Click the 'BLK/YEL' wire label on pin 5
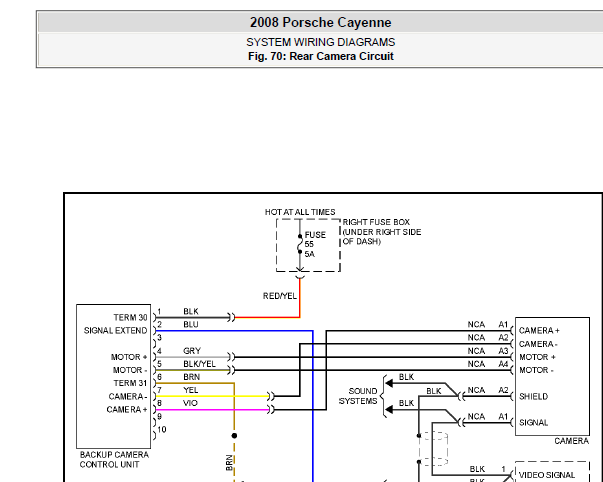 199,364
